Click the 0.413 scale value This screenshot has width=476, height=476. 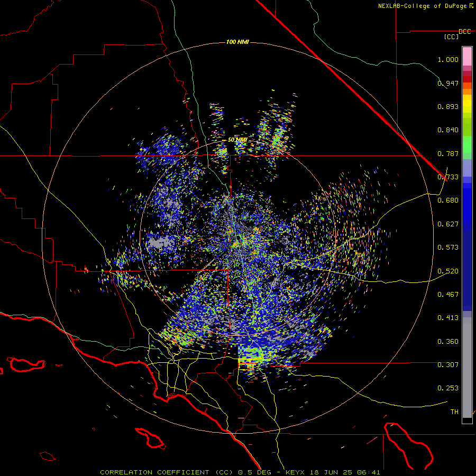(448, 318)
